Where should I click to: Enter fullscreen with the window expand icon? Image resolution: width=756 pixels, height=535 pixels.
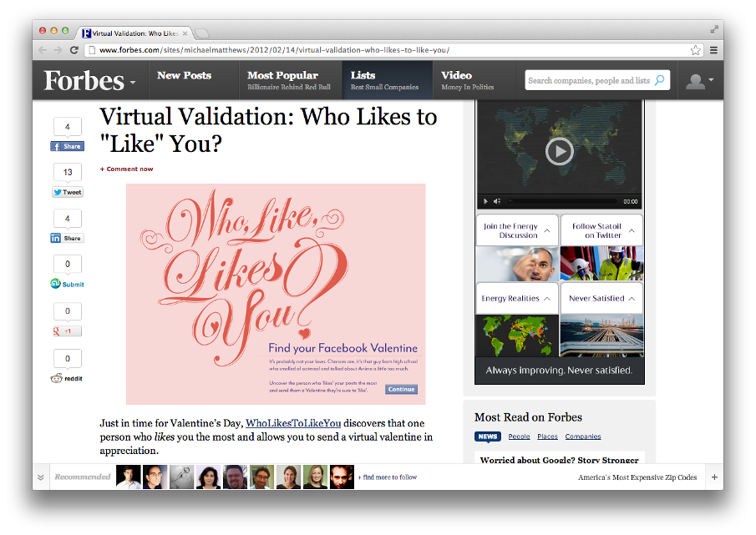pyautogui.click(x=714, y=30)
